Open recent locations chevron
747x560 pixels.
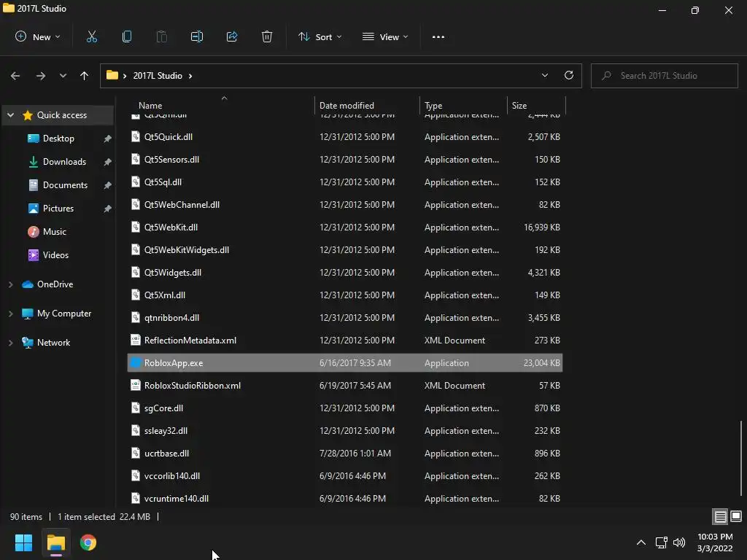point(63,76)
